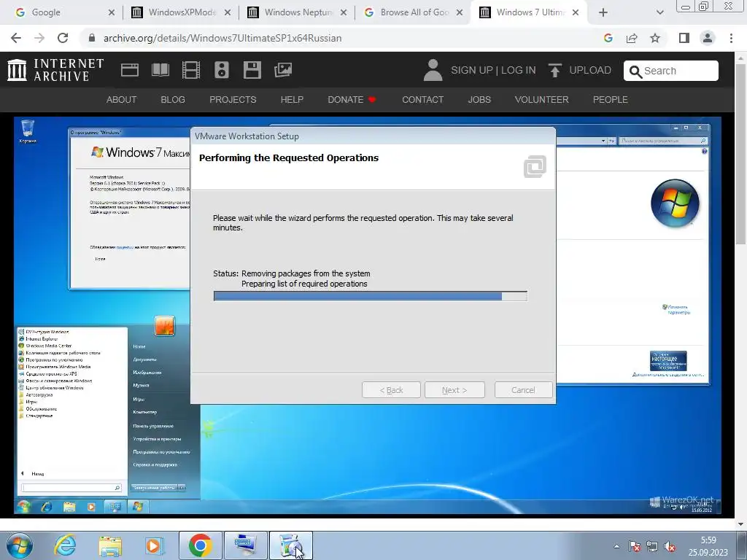Open the DONATE menu item
The height and width of the screenshot is (560, 747).
[352, 99]
